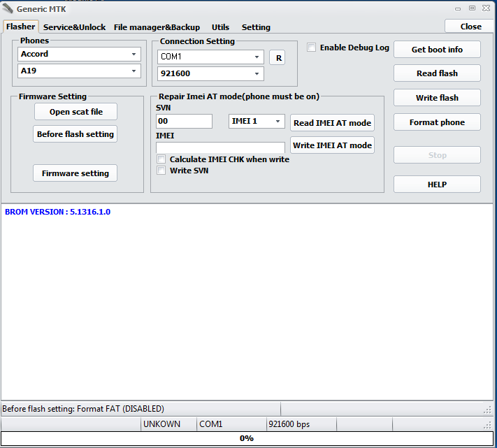Image resolution: width=497 pixels, height=448 pixels.
Task: Open the COM1 port dropdown
Action: pyautogui.click(x=210, y=57)
